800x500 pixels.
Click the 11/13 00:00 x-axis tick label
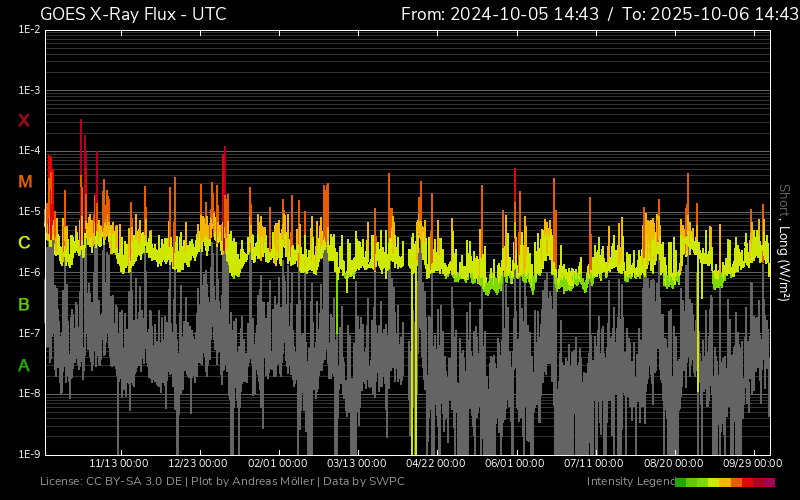119,464
